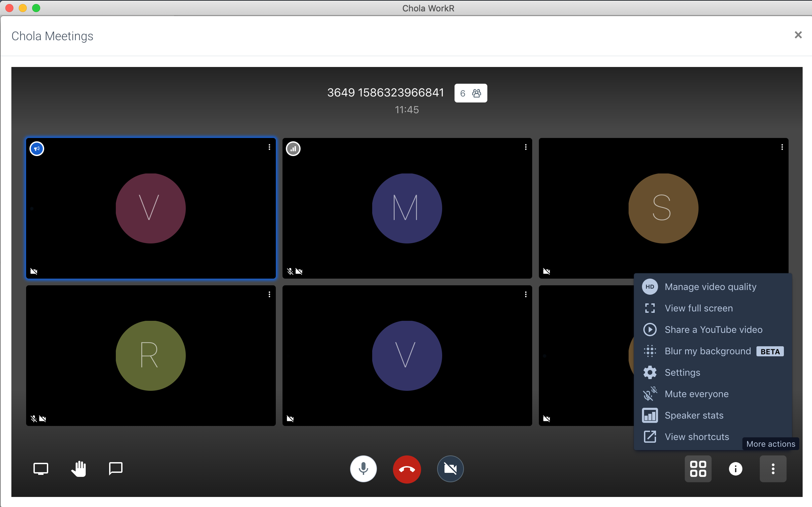Click the yellow macOS minimize button
The height and width of the screenshot is (507, 812).
click(23, 8)
